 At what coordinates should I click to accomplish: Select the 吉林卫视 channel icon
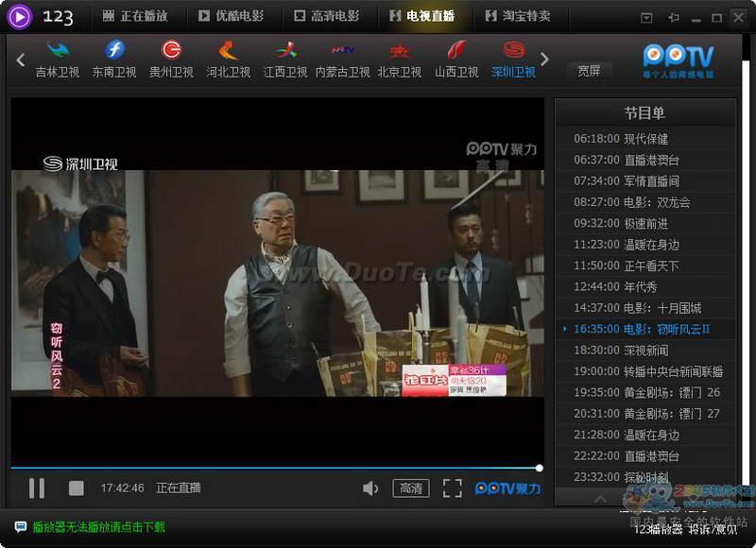click(x=58, y=50)
